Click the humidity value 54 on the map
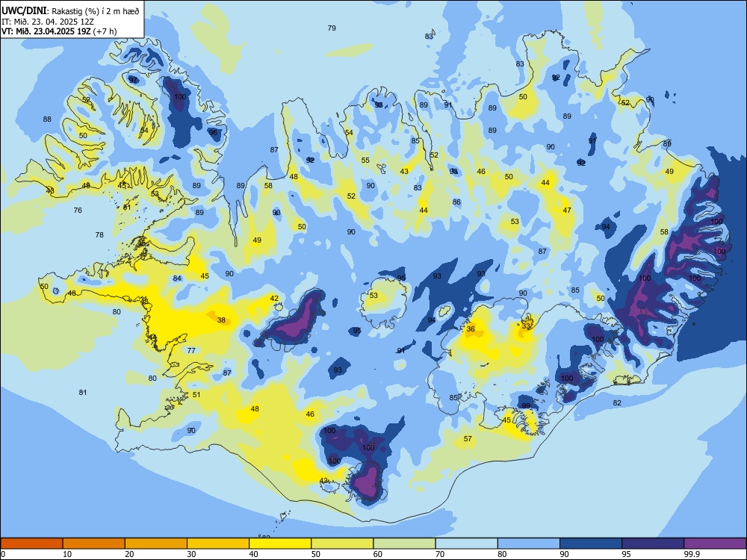The width and height of the screenshot is (747, 560). pyautogui.click(x=349, y=133)
